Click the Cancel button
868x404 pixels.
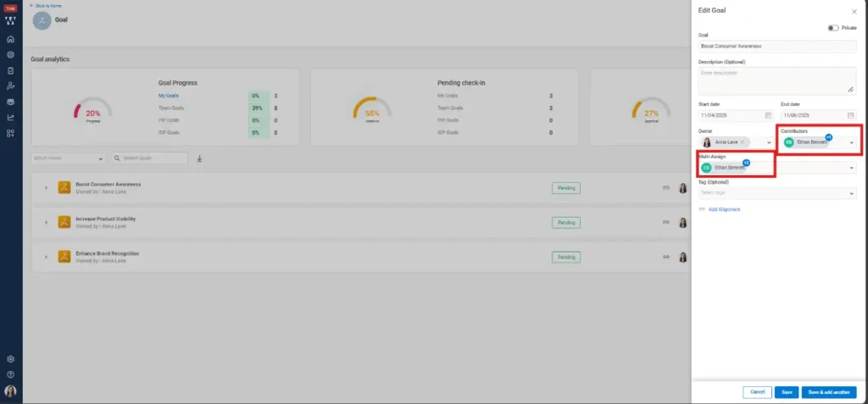pos(757,392)
